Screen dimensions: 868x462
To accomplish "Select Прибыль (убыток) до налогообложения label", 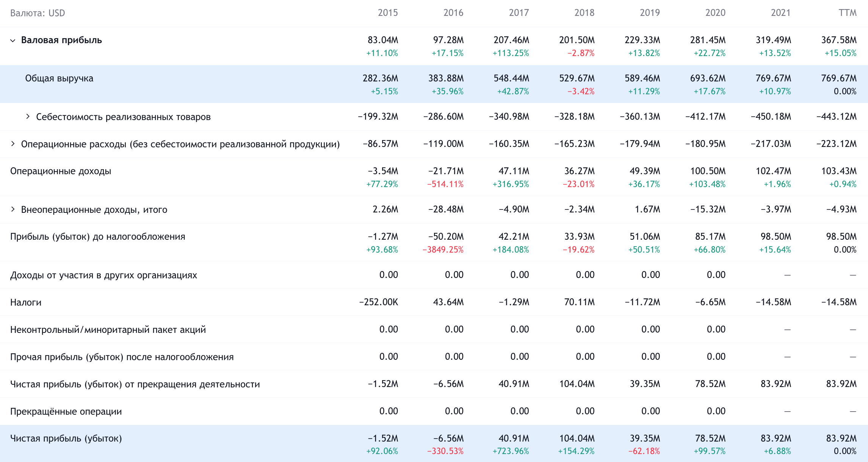I will point(98,237).
